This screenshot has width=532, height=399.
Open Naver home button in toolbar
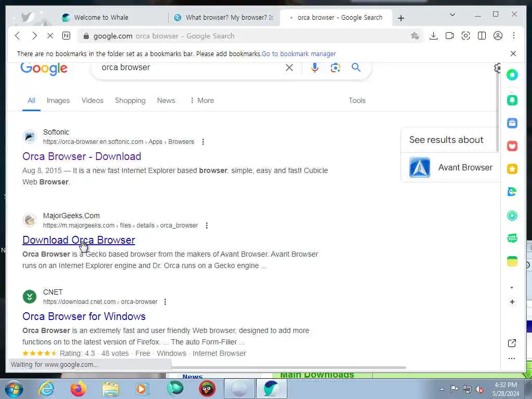pyautogui.click(x=66, y=36)
